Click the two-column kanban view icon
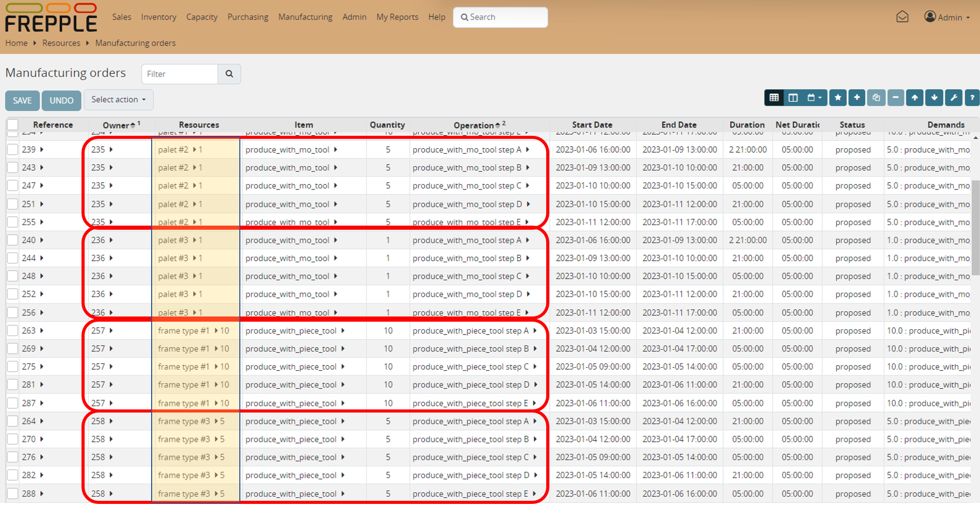Screen dimensions: 980x507 (793, 98)
